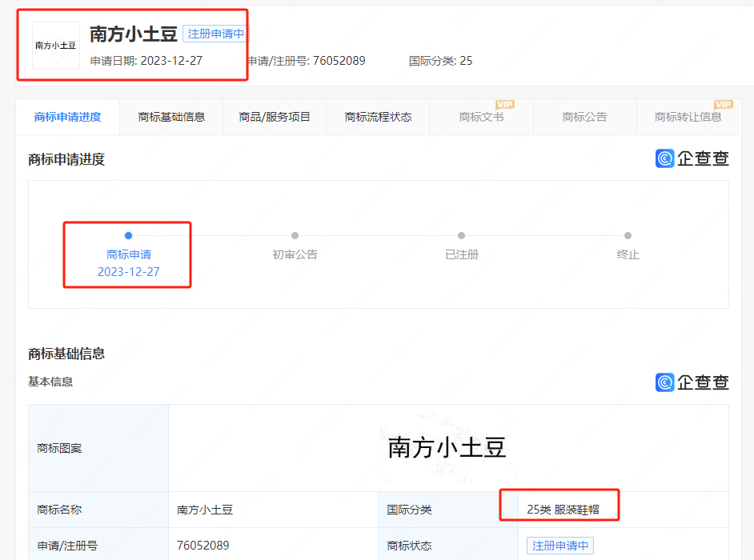
Task: Open the 商标申请进度 tab
Action: [x=68, y=117]
